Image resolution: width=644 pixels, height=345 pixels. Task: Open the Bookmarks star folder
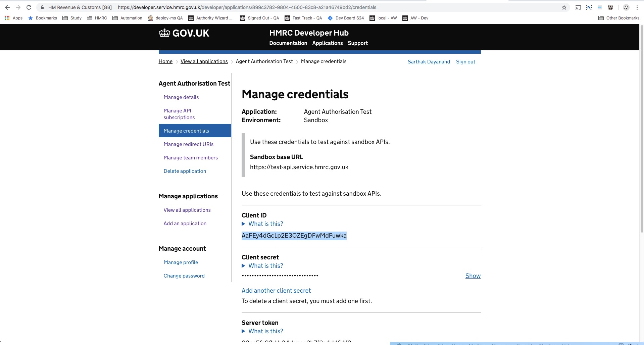[x=43, y=18]
